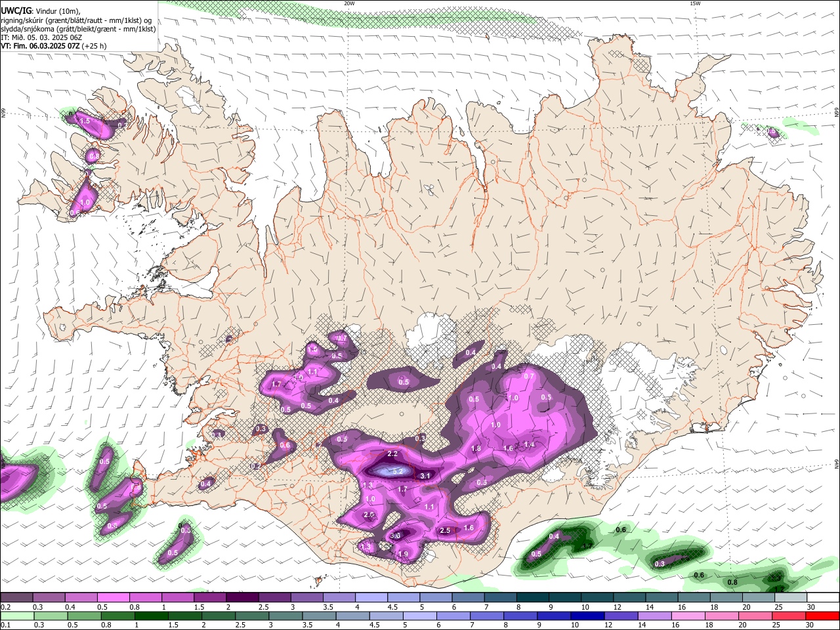Image resolution: width=840 pixels, height=630 pixels.
Task: Select the header line 'UWC/IG: Vindur (10m),'
Action: 41,10
